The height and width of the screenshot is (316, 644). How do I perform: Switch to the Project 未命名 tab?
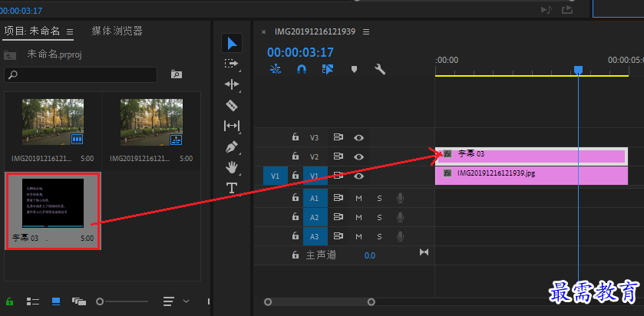click(x=32, y=31)
